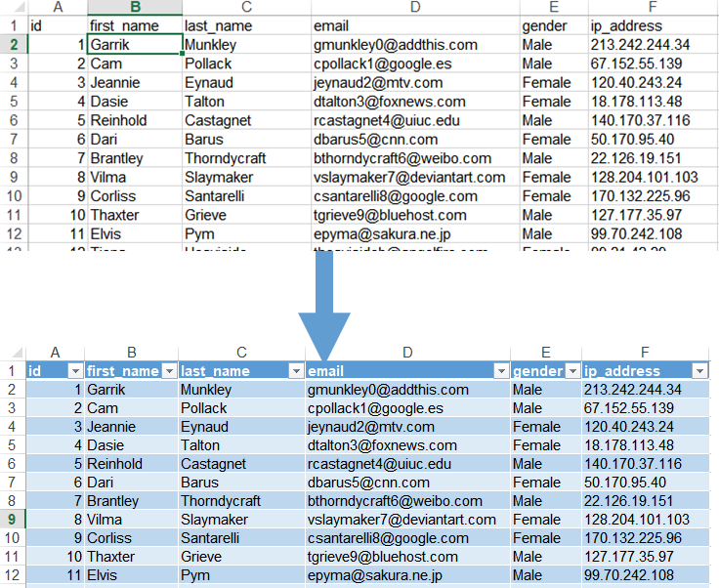Click cell Pollack in upper sheet
The image size is (719, 588).
[247, 63]
